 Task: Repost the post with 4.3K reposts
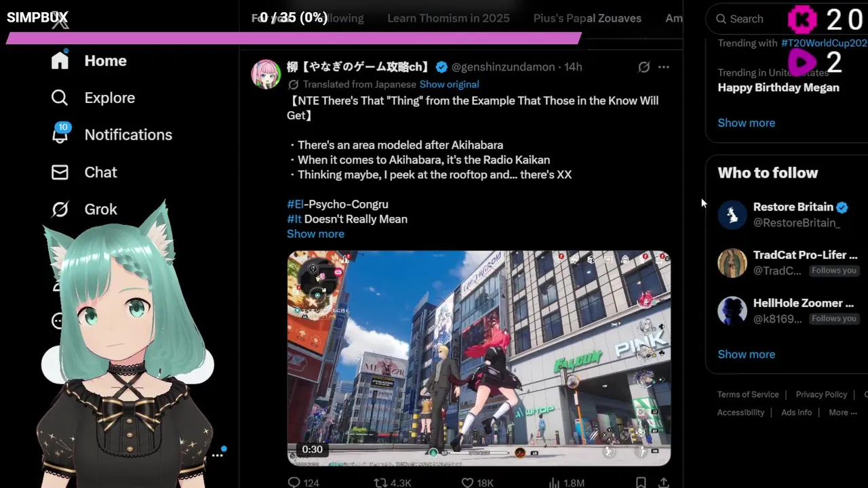pos(393,483)
